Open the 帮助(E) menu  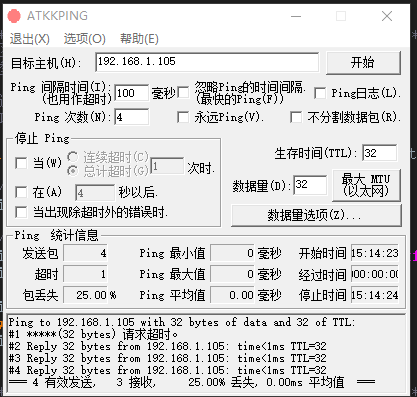[139, 39]
